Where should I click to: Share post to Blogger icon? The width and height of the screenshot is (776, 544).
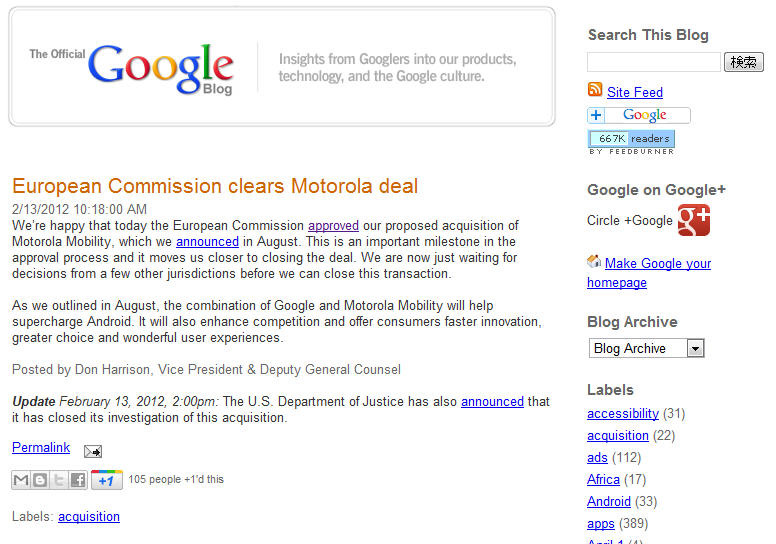tap(40, 480)
